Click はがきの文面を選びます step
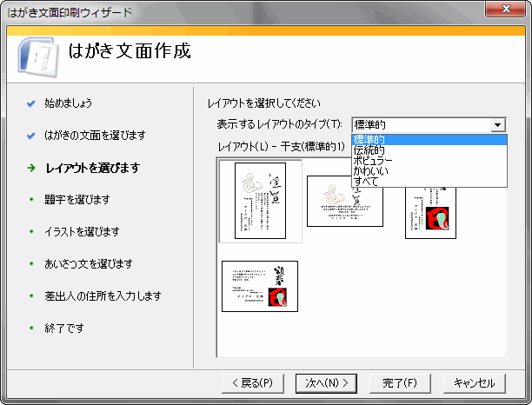This screenshot has width=532, height=405. pyautogui.click(x=95, y=136)
